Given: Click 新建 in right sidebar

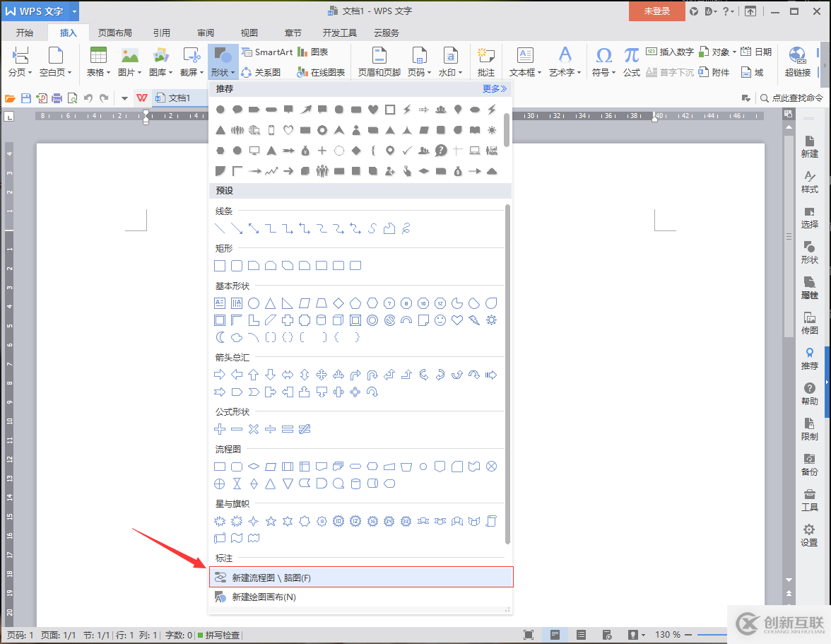Looking at the screenshot, I should point(809,147).
